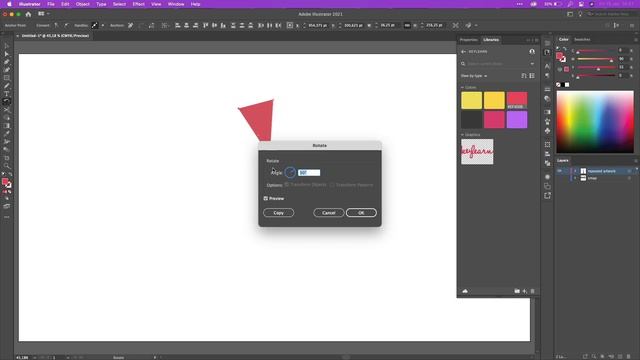
Task: Click the document tab Untitled-1
Action: pyautogui.click(x=55, y=36)
